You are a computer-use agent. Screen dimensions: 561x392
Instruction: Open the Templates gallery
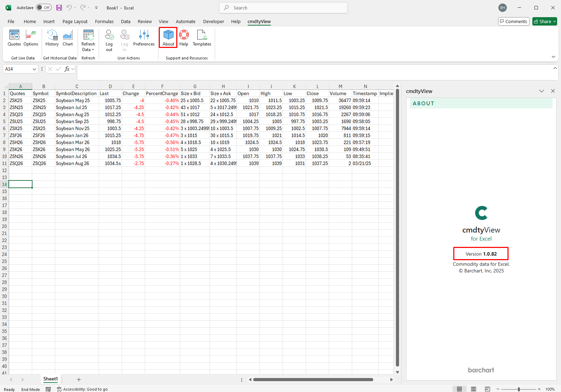(202, 38)
